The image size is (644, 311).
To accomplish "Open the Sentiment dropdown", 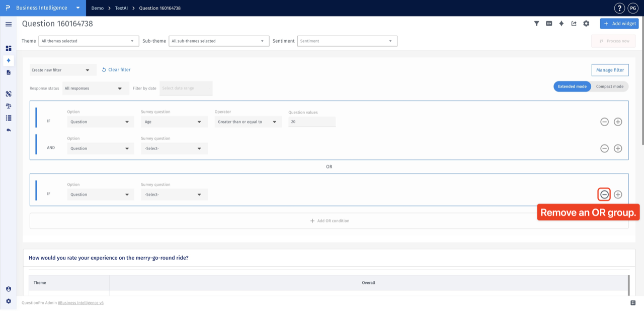I will (347, 41).
